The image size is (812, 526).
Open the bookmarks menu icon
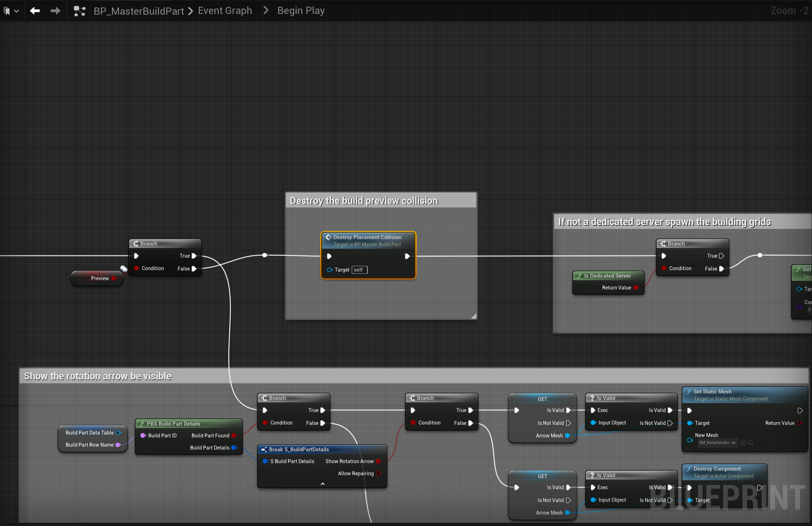click(7, 11)
